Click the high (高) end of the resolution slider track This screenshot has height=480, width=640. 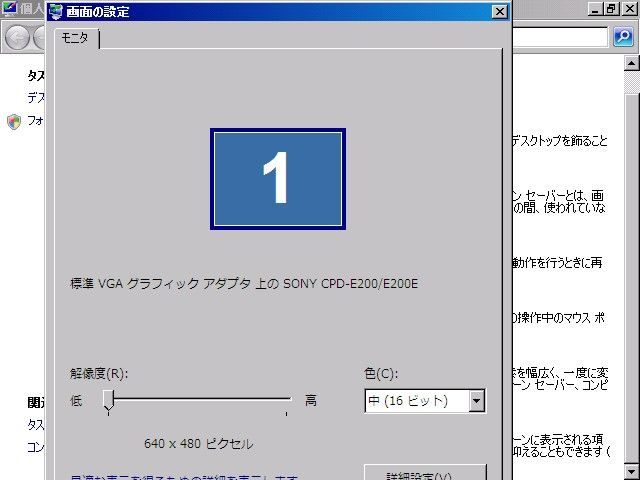[x=286, y=401]
